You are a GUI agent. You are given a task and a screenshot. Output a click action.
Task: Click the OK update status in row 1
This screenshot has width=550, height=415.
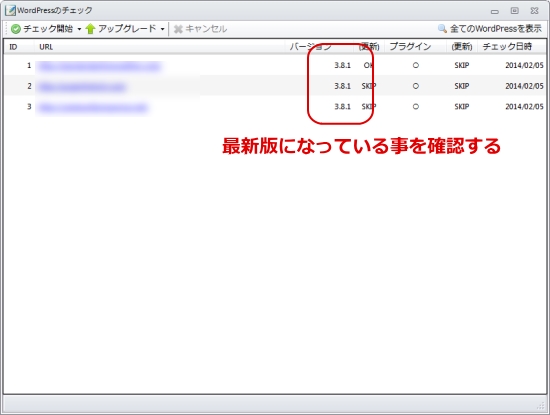tap(368, 66)
